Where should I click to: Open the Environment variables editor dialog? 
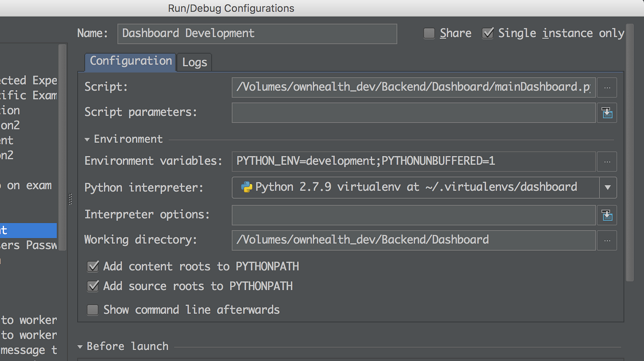pyautogui.click(x=607, y=162)
